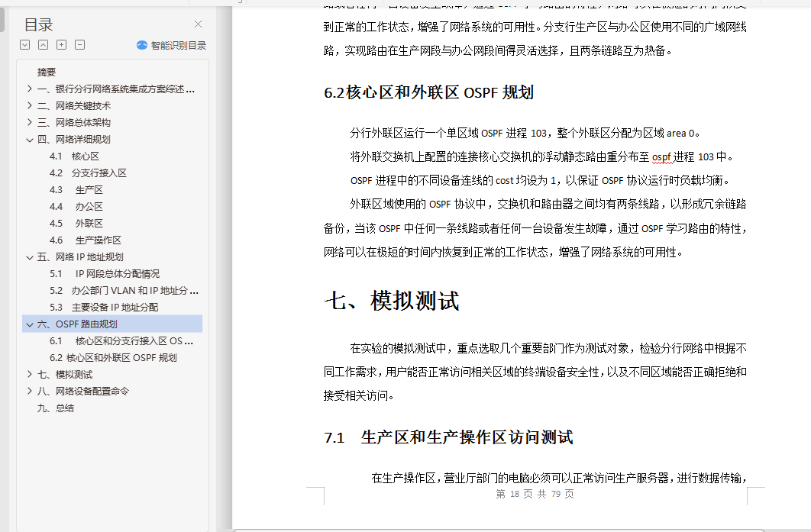Collapse the 六、OSPF 路由规划 node

point(30,324)
